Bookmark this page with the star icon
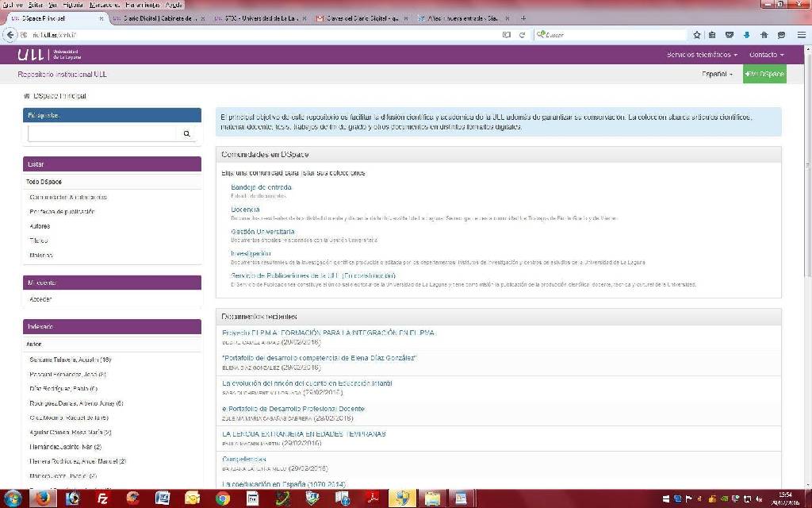 [697, 35]
